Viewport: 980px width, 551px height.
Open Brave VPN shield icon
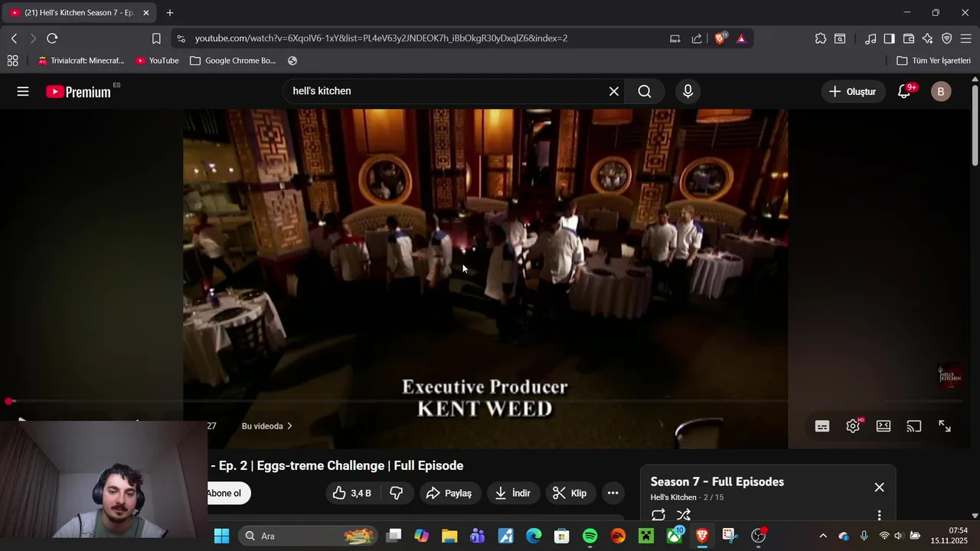[947, 38]
